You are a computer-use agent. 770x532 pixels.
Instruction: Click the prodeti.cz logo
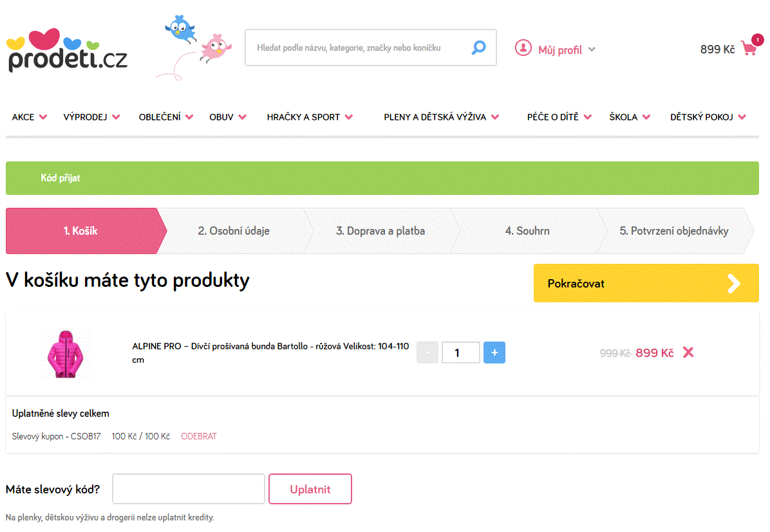[67, 50]
